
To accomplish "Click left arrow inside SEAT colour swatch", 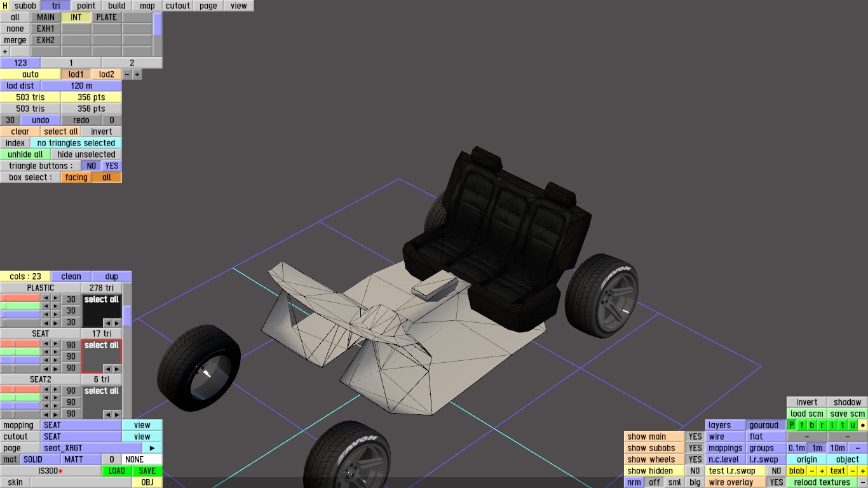I will [x=107, y=369].
